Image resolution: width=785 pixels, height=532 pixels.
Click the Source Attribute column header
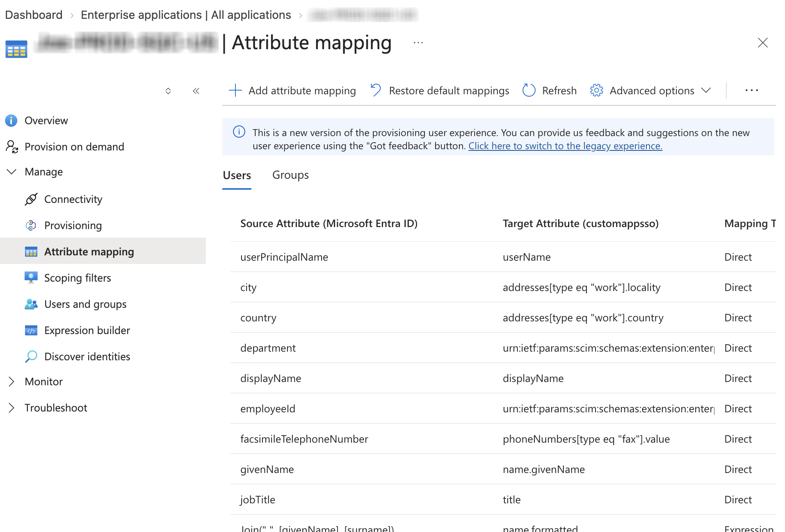click(x=329, y=223)
